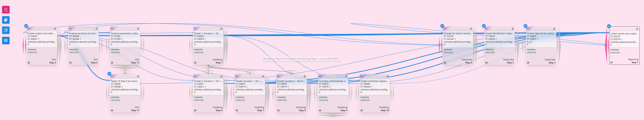Click the Create combined regression title text
Viewport: 644px width, 120px height.
click(374, 81)
